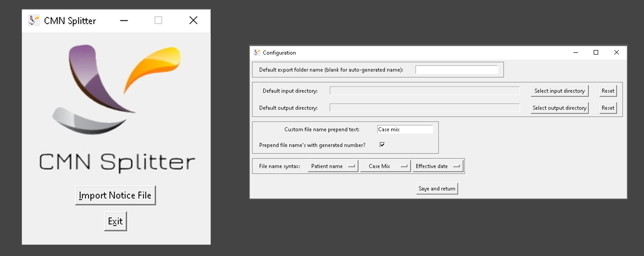Screen dimensions: 644x256
Task: Open the Effective date syntax dropdown
Action: click(438, 166)
